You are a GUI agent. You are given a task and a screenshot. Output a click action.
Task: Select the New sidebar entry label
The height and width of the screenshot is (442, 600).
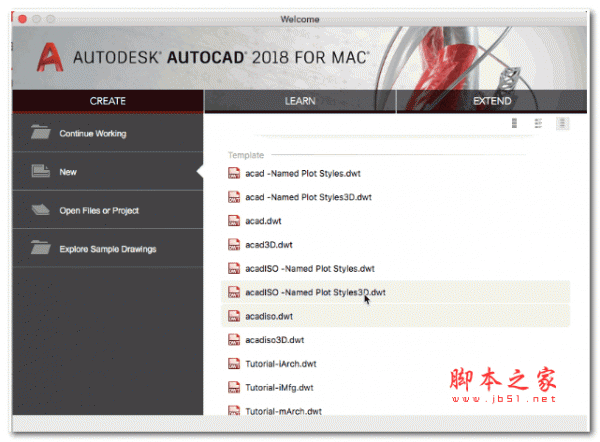point(68,172)
